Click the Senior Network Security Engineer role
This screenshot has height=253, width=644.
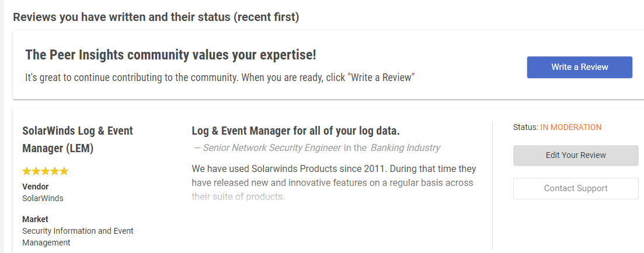pyautogui.click(x=271, y=148)
